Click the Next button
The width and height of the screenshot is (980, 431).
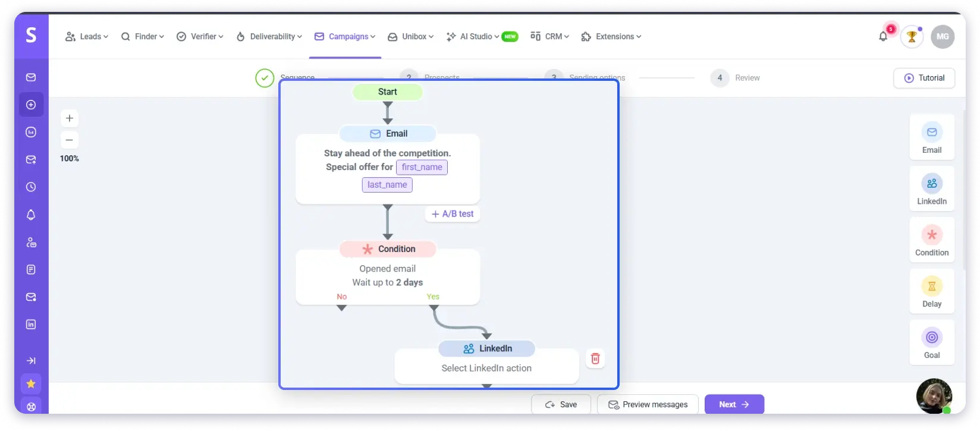point(734,404)
